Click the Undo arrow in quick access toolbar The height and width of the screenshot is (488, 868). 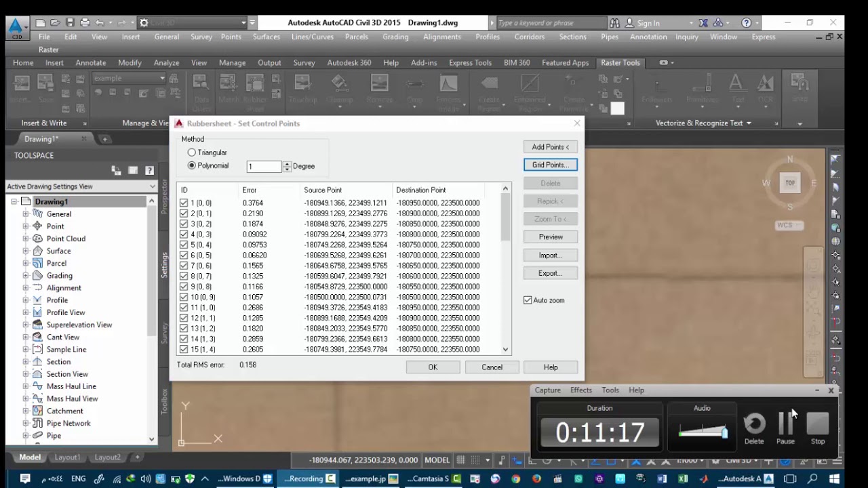tap(100, 22)
